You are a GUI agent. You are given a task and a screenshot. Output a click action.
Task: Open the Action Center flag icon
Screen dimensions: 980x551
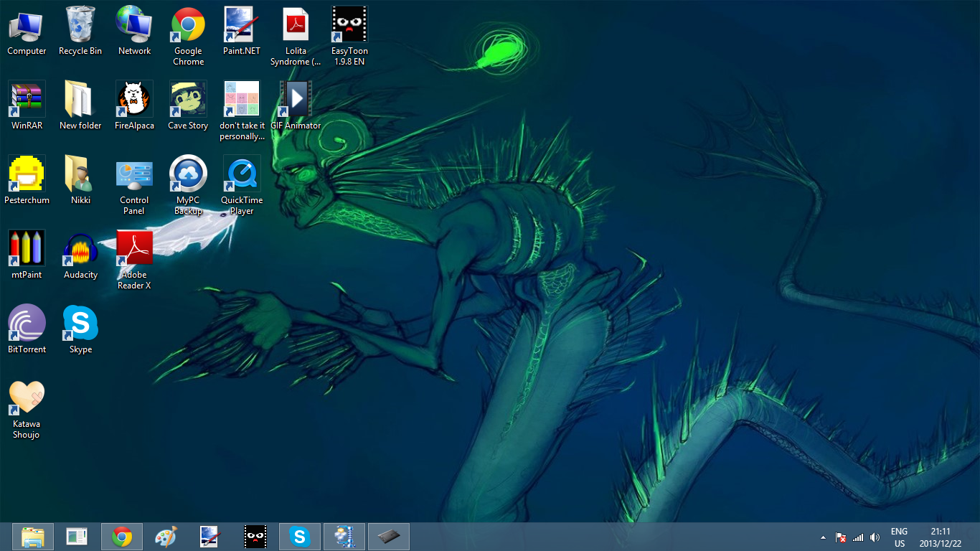point(841,537)
